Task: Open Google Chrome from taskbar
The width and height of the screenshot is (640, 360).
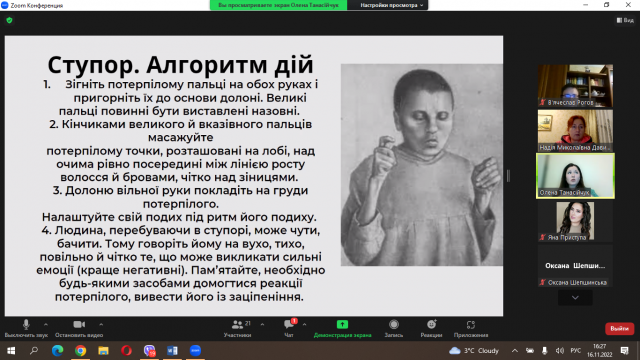Action: point(80,351)
